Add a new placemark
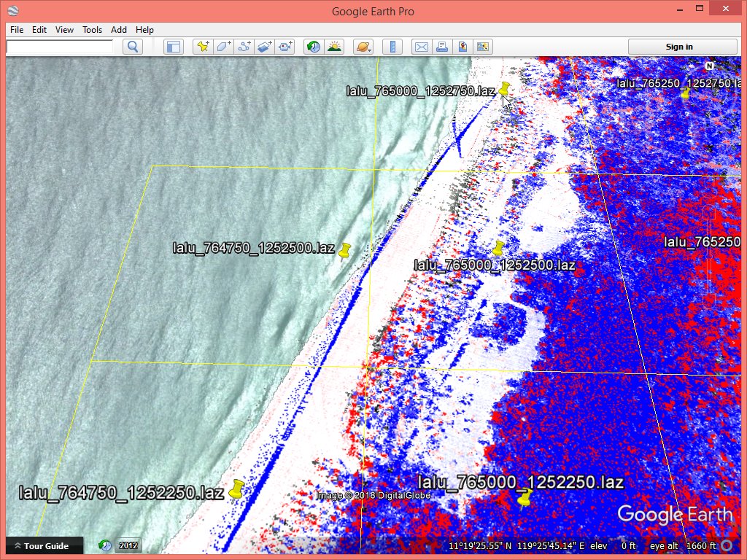The width and height of the screenshot is (747, 560). pyautogui.click(x=203, y=47)
